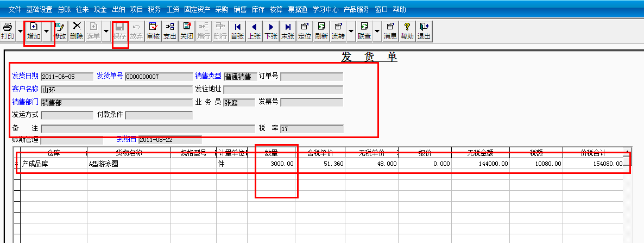Select the 产成品库 warehouse cell
644x243 pixels.
coord(54,164)
